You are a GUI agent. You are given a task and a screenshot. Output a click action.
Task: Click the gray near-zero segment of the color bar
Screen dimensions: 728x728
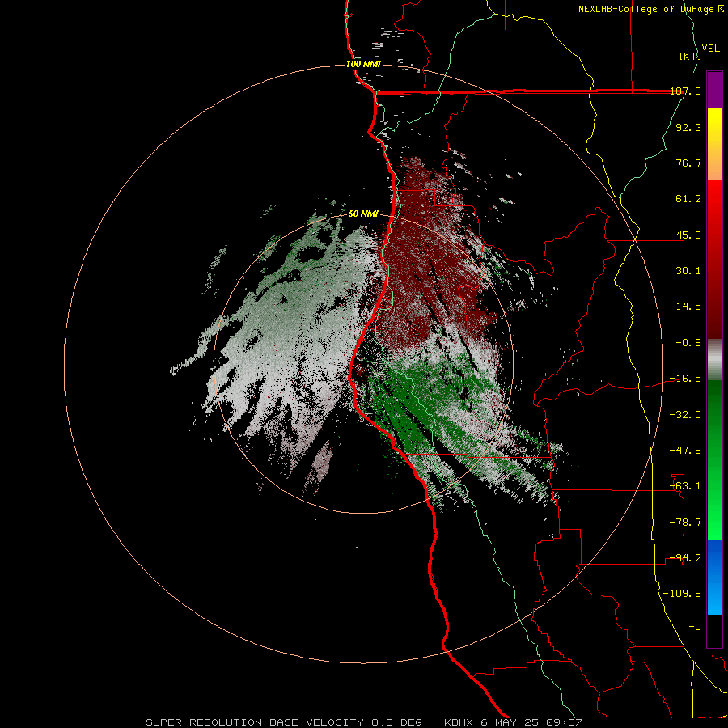pos(714,360)
